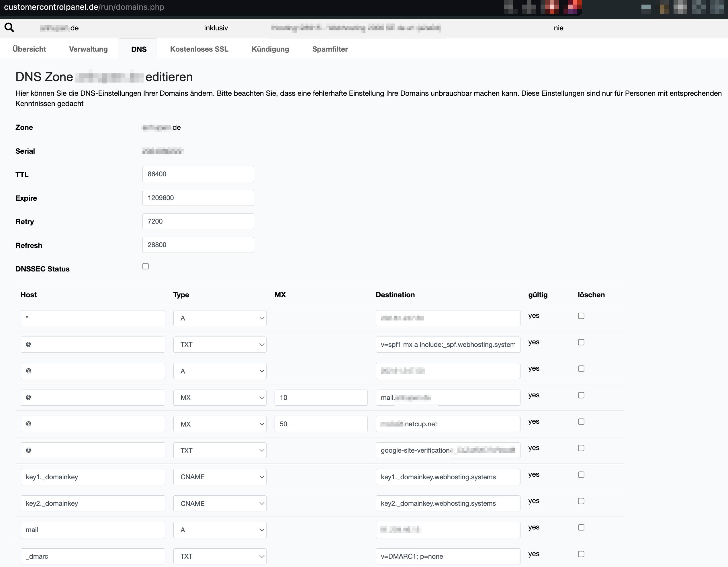Open the Kündigung tab
This screenshot has height=567, width=728.
click(270, 49)
